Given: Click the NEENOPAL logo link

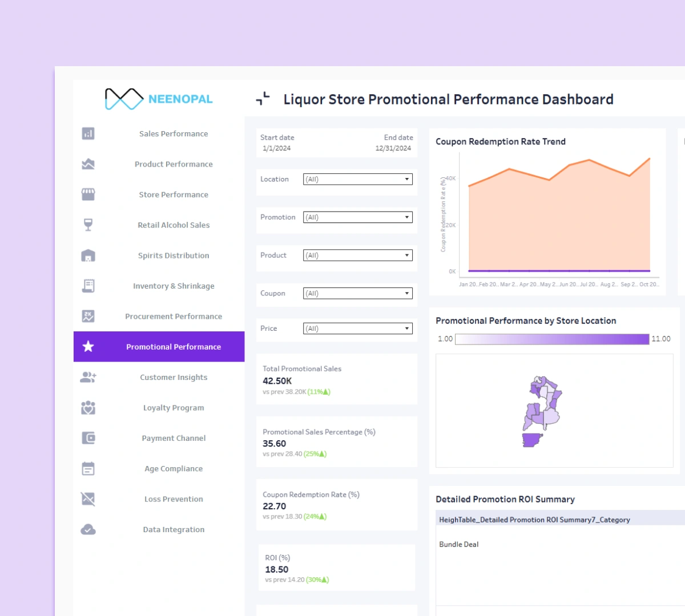Looking at the screenshot, I should click(x=159, y=99).
